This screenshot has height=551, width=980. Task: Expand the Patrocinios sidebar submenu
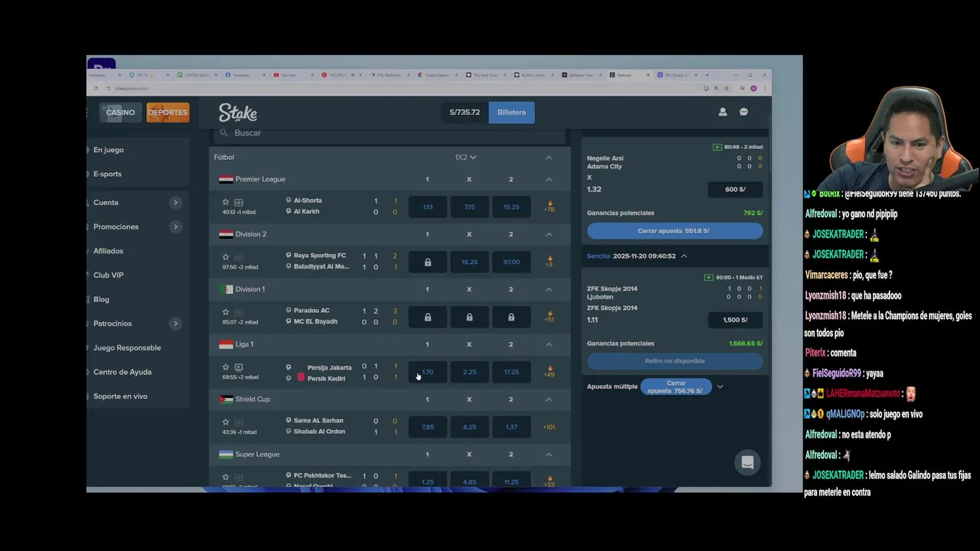click(175, 324)
